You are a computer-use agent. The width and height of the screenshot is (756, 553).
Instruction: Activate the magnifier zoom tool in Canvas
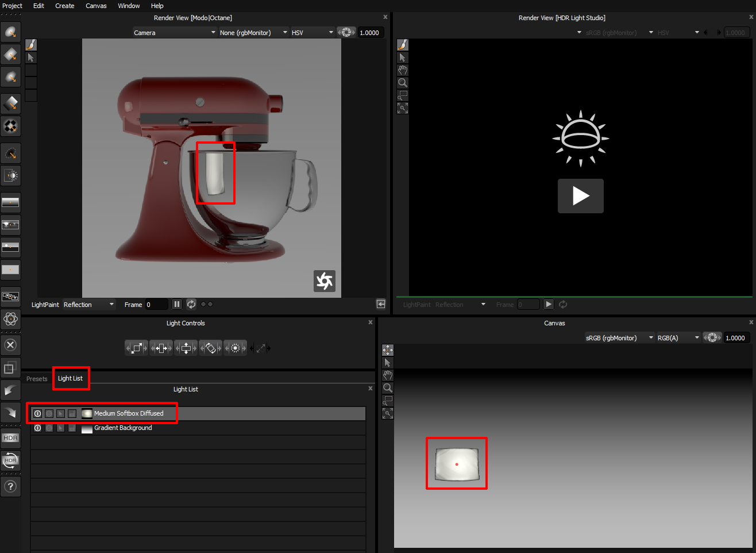(388, 388)
